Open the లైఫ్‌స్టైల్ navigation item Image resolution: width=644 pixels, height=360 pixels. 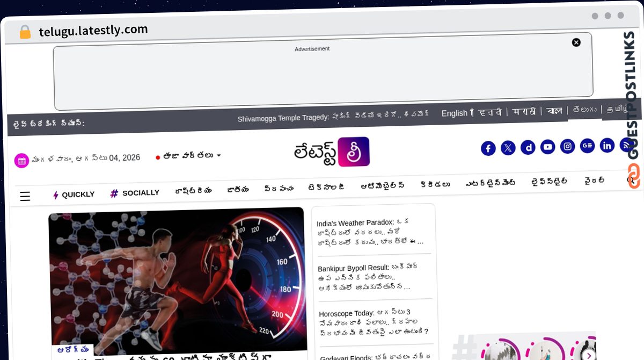tap(550, 182)
